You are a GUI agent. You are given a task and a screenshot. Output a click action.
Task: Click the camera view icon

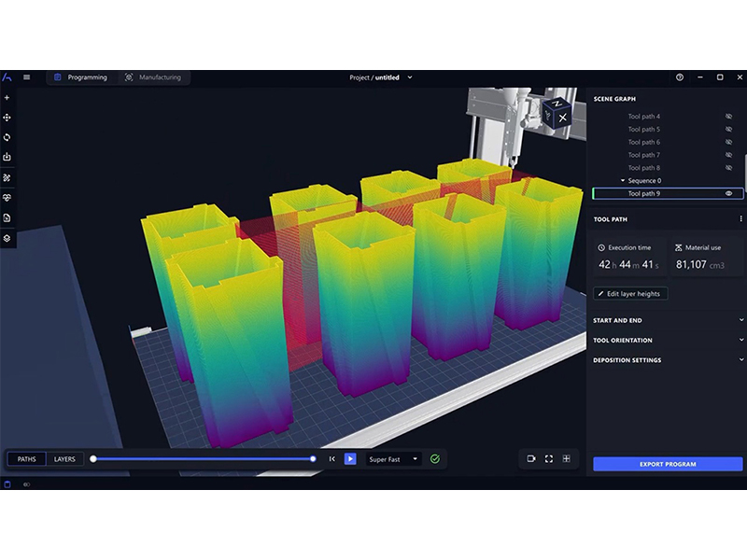[x=531, y=458]
